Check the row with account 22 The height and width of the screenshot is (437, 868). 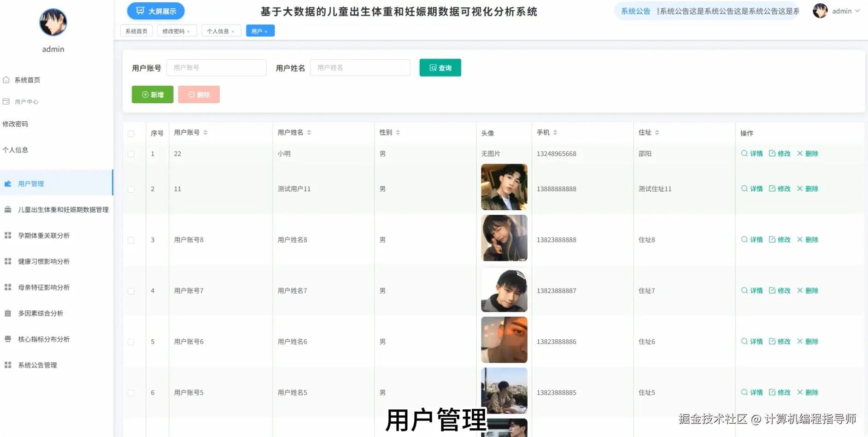pos(131,154)
